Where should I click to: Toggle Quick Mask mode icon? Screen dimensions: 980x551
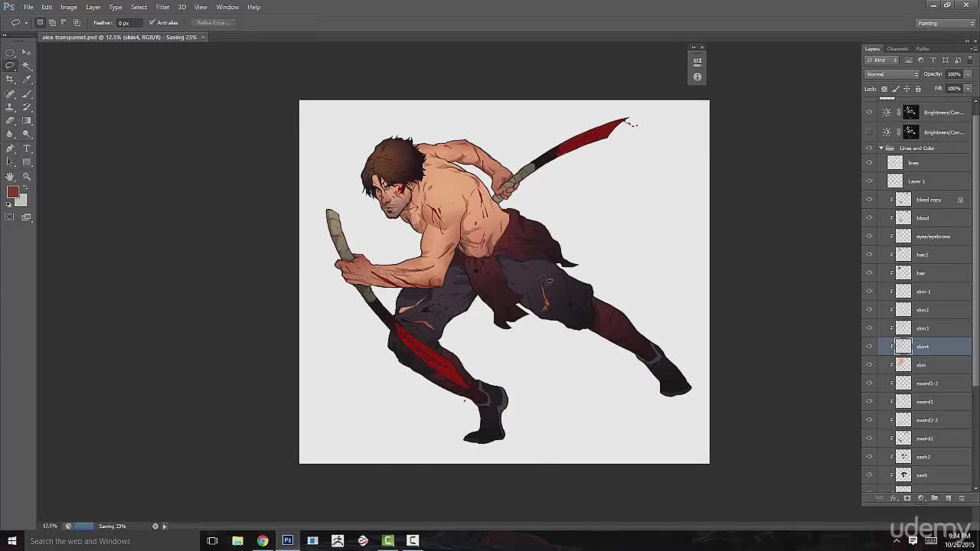pyautogui.click(x=10, y=217)
